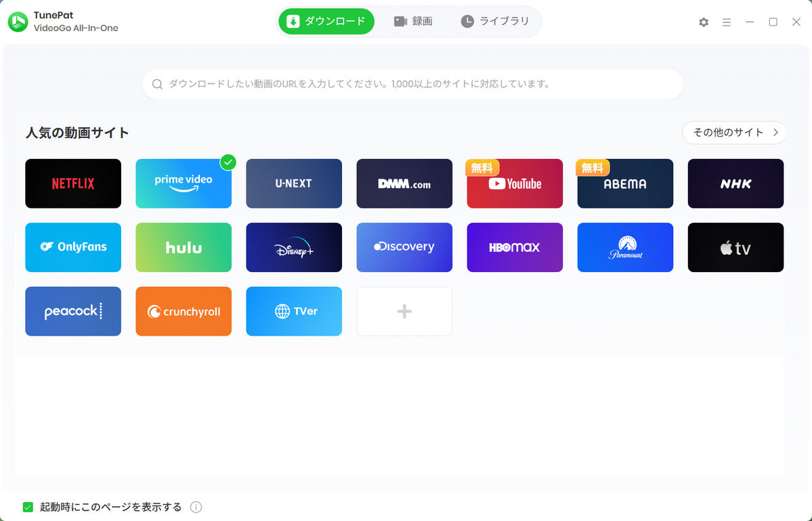Open settings gear icon
Viewport: 812px width, 521px height.
tap(703, 22)
